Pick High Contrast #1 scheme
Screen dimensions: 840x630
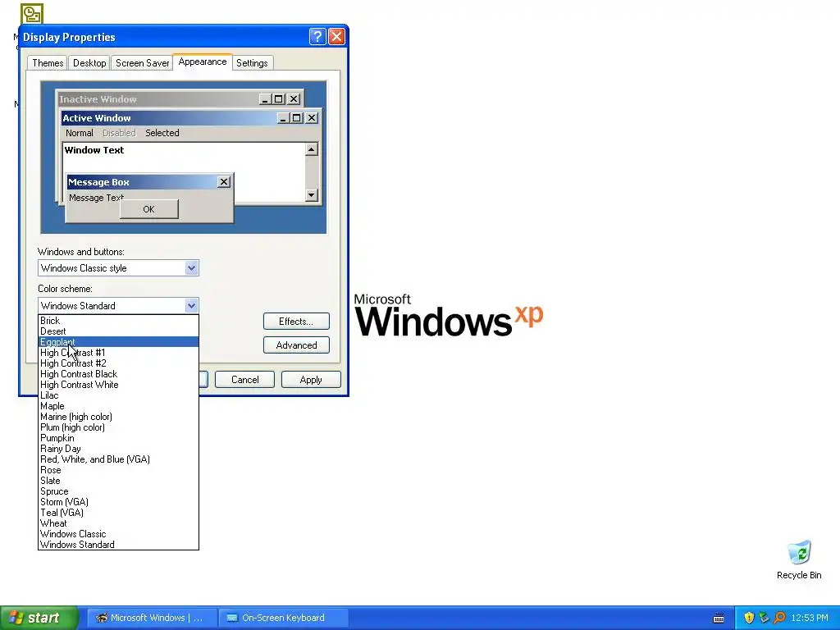click(118, 353)
